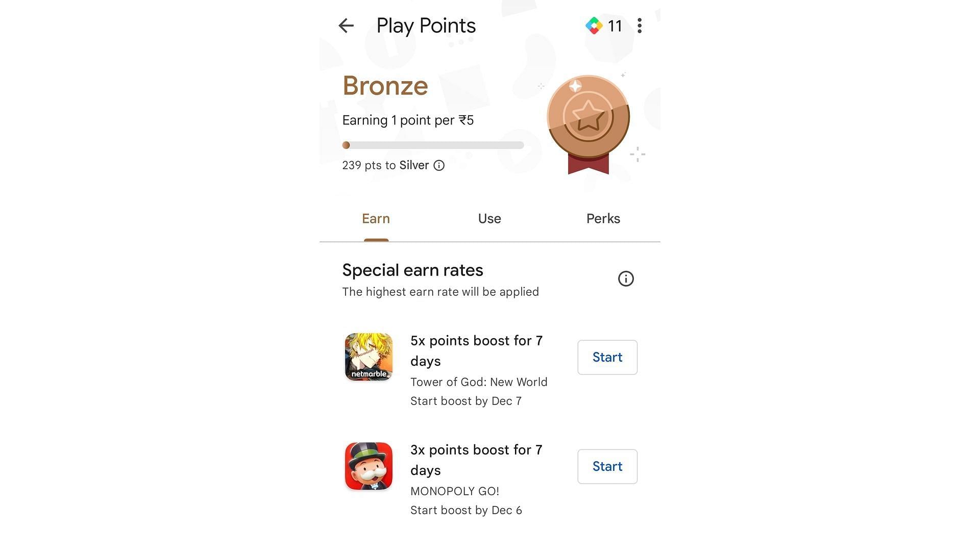Collapse the Earn section dropdown
This screenshot has width=980, height=551.
376,219
